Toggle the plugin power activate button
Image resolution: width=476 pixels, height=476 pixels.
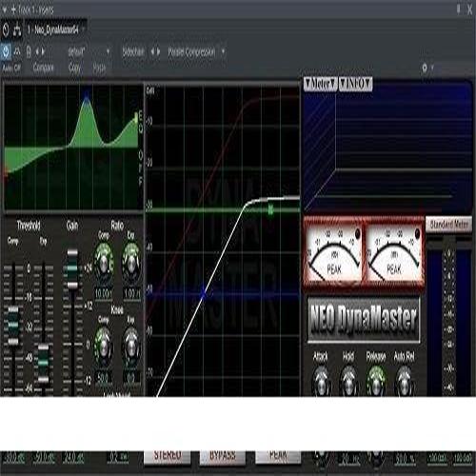click(x=6, y=51)
